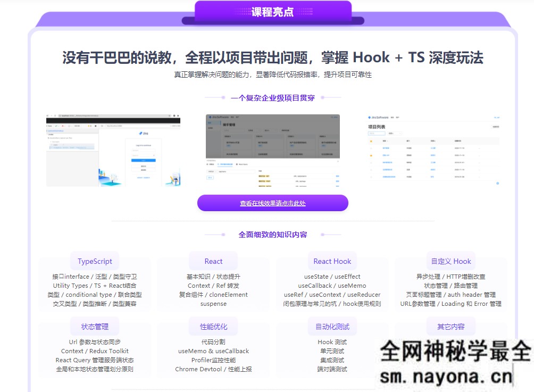Image resolution: width=534 pixels, height=392 pixels.
Task: Open the kanban board screenshot thumbnail
Action: [273, 151]
